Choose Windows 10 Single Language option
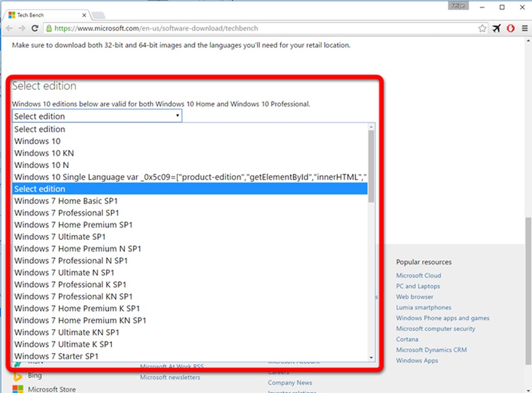 coord(190,177)
